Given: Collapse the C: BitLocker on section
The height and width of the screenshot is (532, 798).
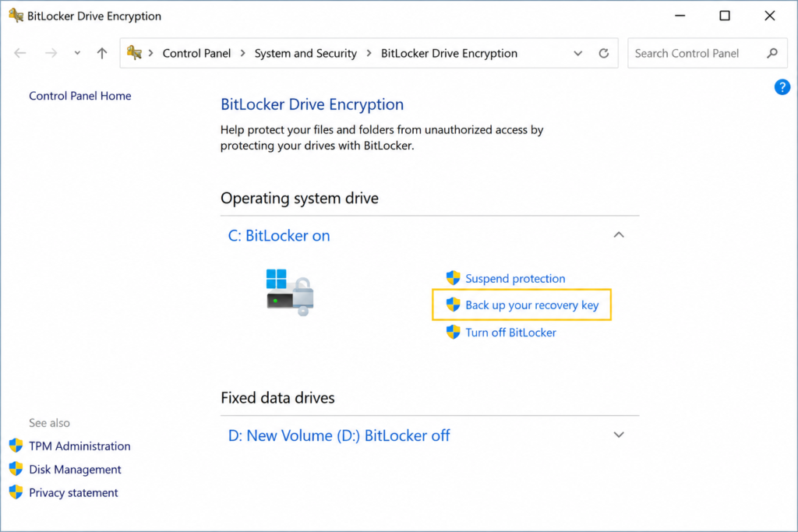Looking at the screenshot, I should [x=618, y=235].
